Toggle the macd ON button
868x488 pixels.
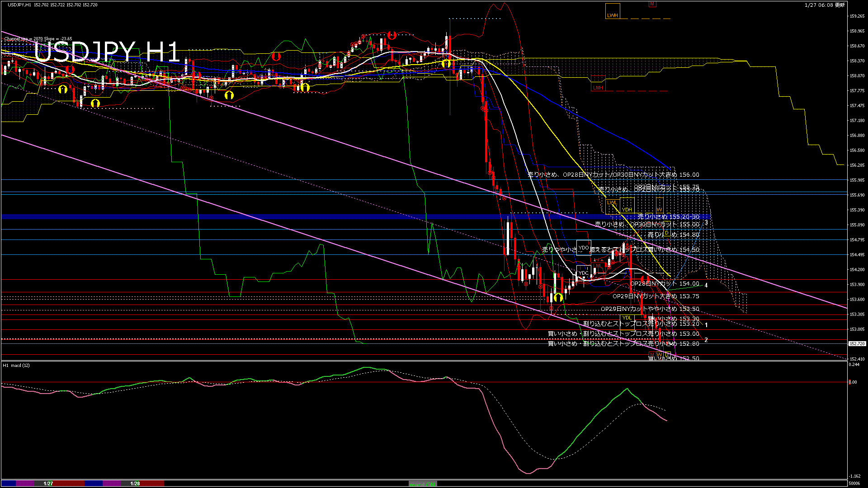point(423,484)
